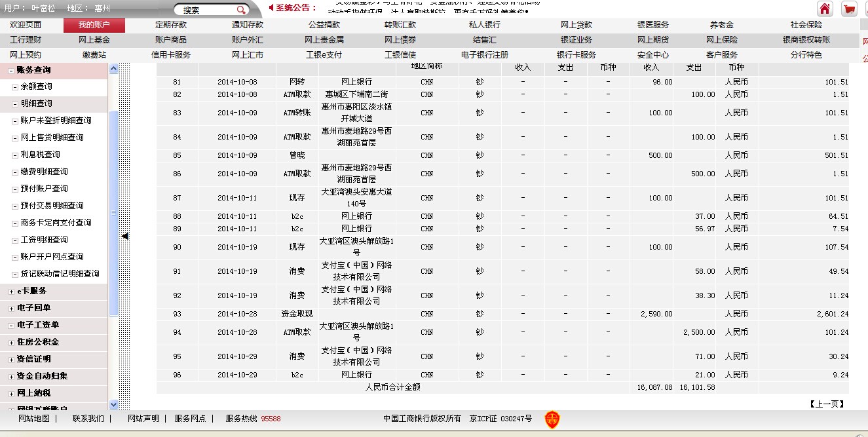Open 工资明细查询 in sidebar
This screenshot has width=868, height=437.
(44, 240)
